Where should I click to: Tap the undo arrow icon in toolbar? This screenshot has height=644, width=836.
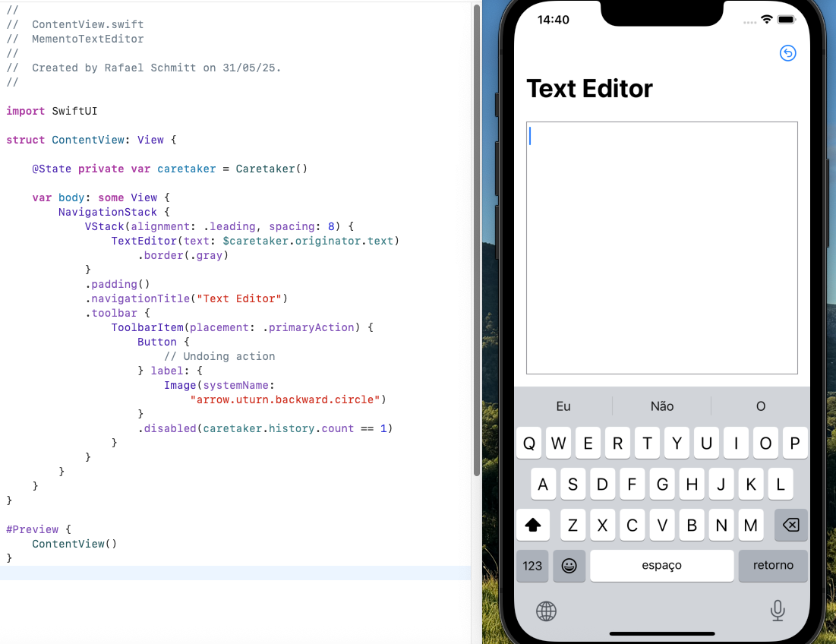(x=787, y=53)
